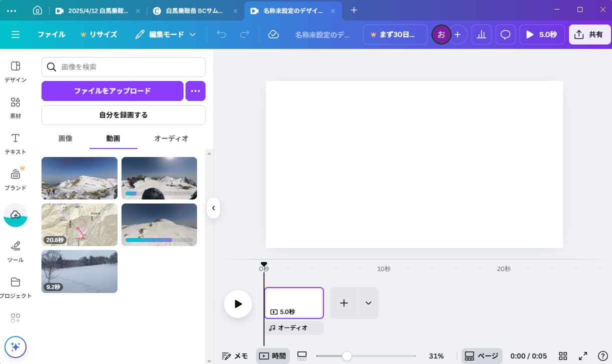Open the 素材 (Elements) sidebar panel

[x=15, y=107]
